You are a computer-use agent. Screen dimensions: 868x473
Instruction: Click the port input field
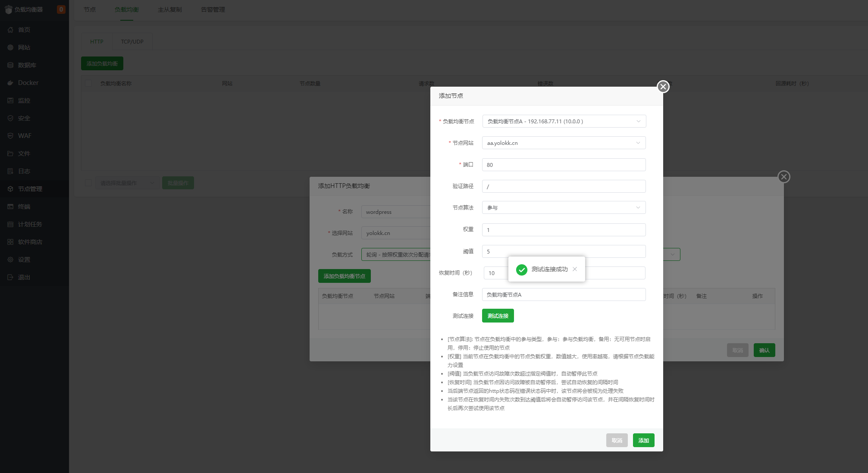click(x=564, y=165)
